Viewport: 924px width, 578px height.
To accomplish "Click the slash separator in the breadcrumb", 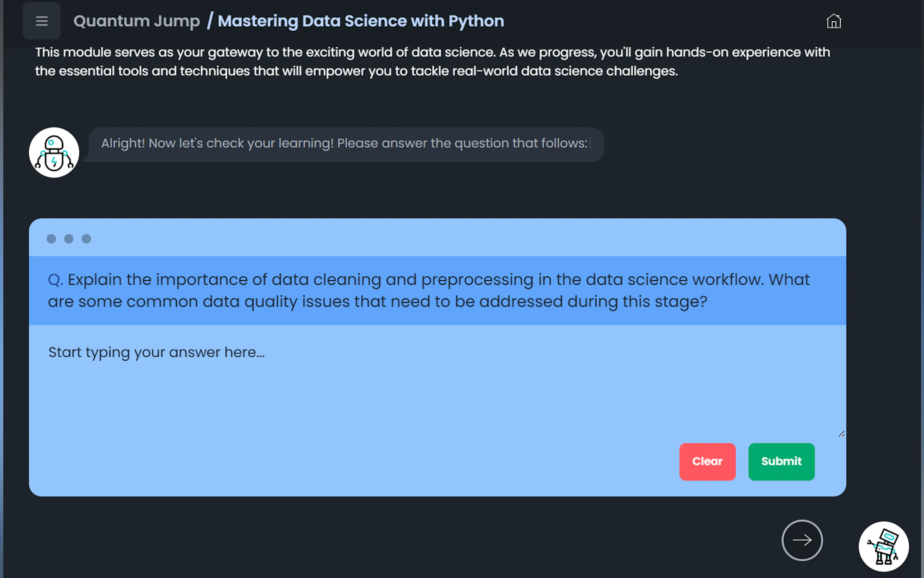I will click(x=209, y=21).
